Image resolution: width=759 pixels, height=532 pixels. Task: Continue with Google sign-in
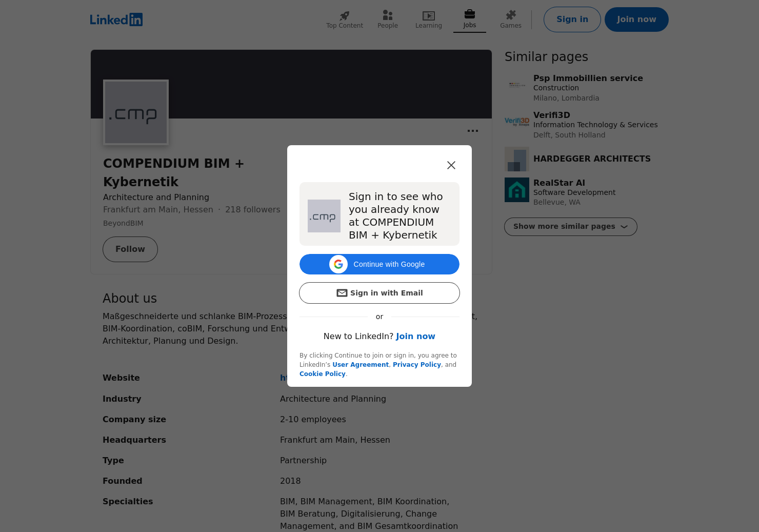pos(379,264)
